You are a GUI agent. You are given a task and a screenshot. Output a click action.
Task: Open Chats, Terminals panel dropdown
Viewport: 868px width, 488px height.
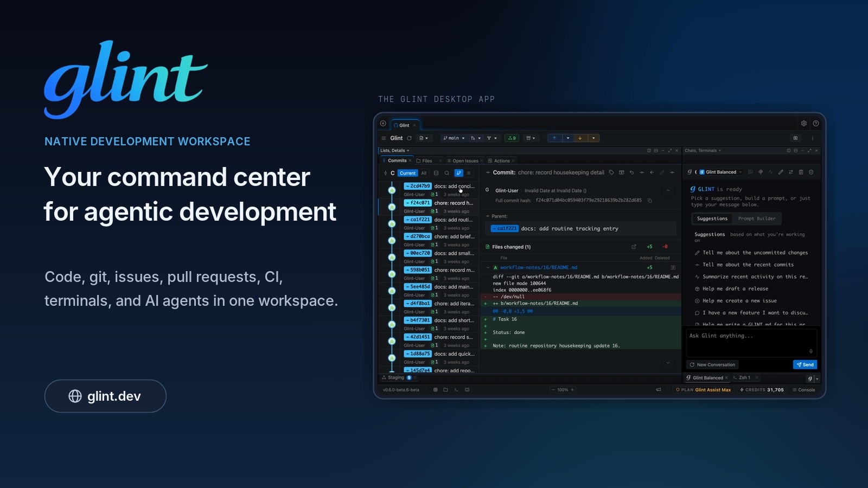click(703, 151)
